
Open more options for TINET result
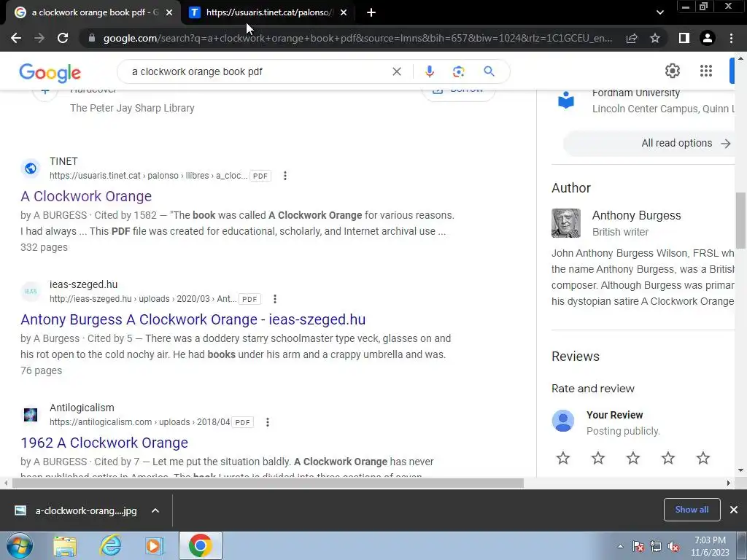[x=285, y=176]
